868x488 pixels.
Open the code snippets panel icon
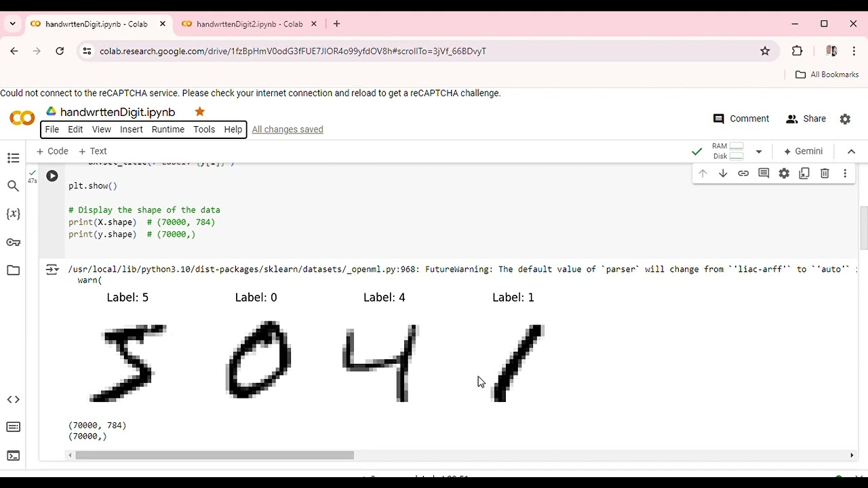[13, 400]
